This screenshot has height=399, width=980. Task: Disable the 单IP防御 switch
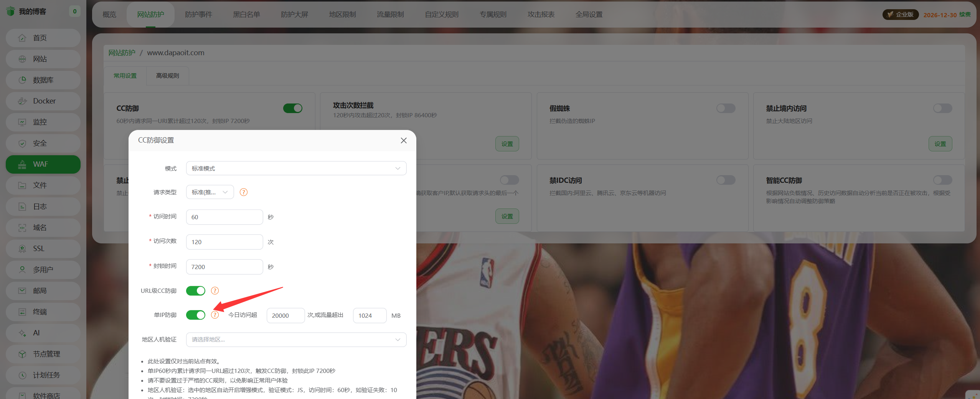(196, 315)
